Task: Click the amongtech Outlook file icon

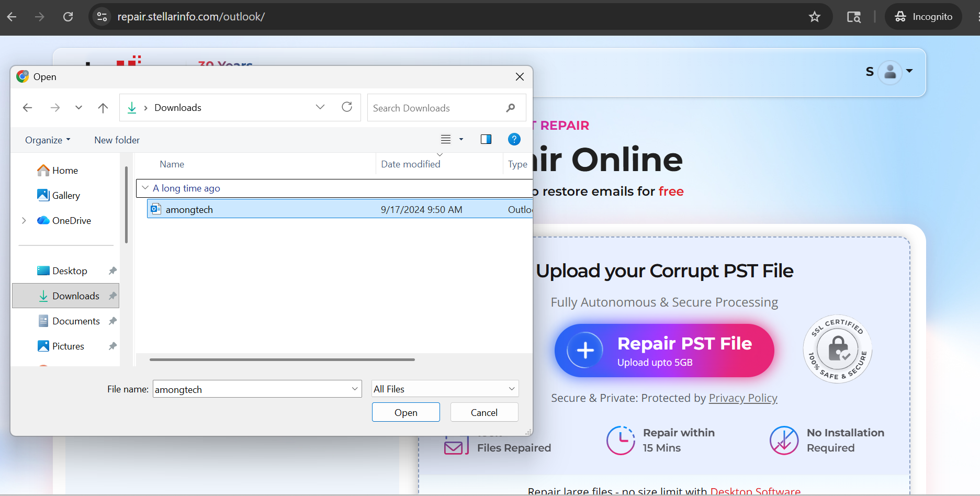Action: 156,209
